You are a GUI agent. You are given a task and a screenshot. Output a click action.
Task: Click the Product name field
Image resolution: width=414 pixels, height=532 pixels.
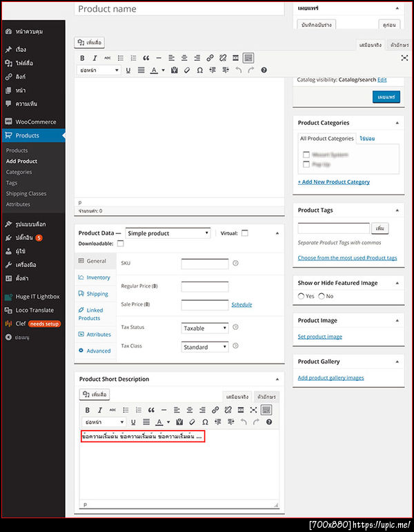179,9
